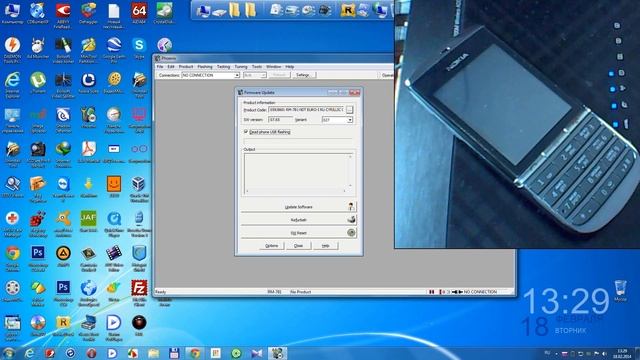Select the JAF desktop icon
The height and width of the screenshot is (360, 640).
89,222
